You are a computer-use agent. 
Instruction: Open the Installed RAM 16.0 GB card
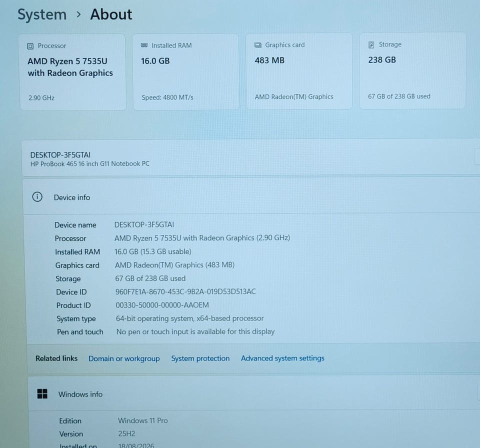pyautogui.click(x=186, y=71)
